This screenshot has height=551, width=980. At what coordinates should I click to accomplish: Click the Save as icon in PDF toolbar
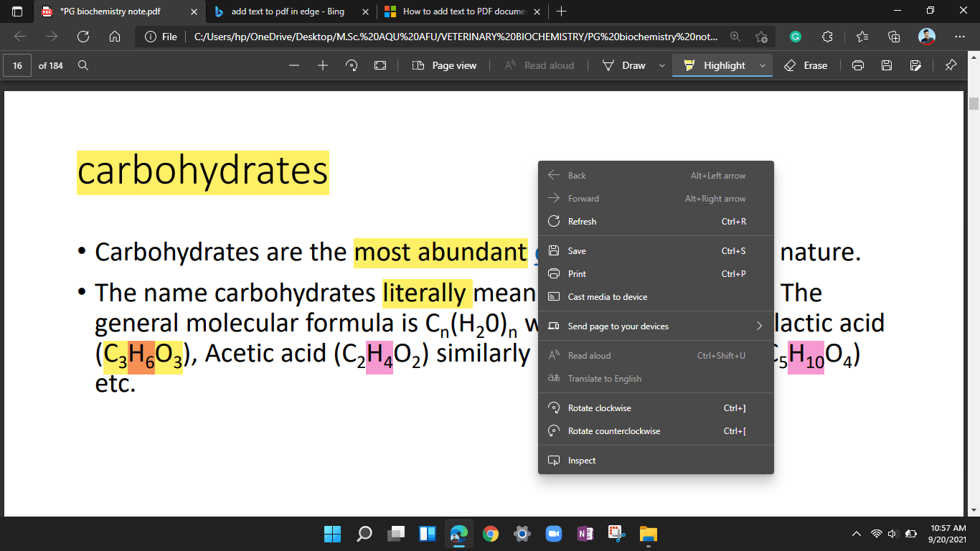pos(915,65)
